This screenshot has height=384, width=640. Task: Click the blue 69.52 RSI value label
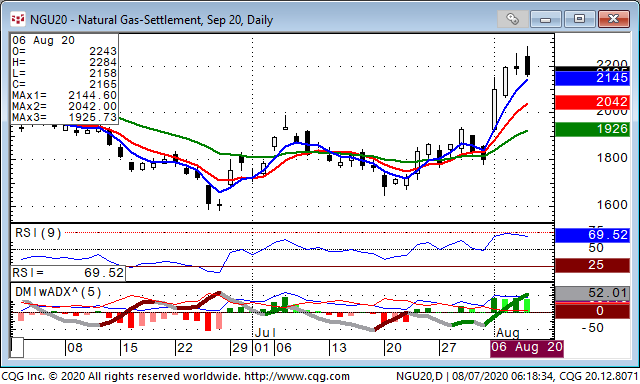point(592,235)
